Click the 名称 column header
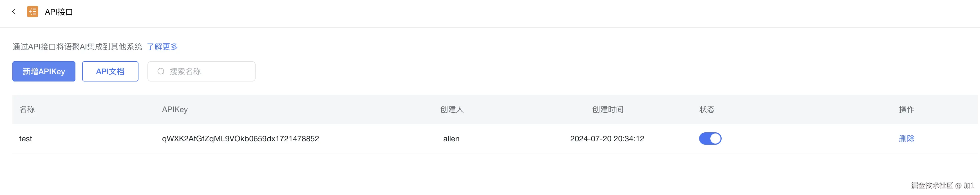The height and width of the screenshot is (195, 980). click(x=27, y=110)
